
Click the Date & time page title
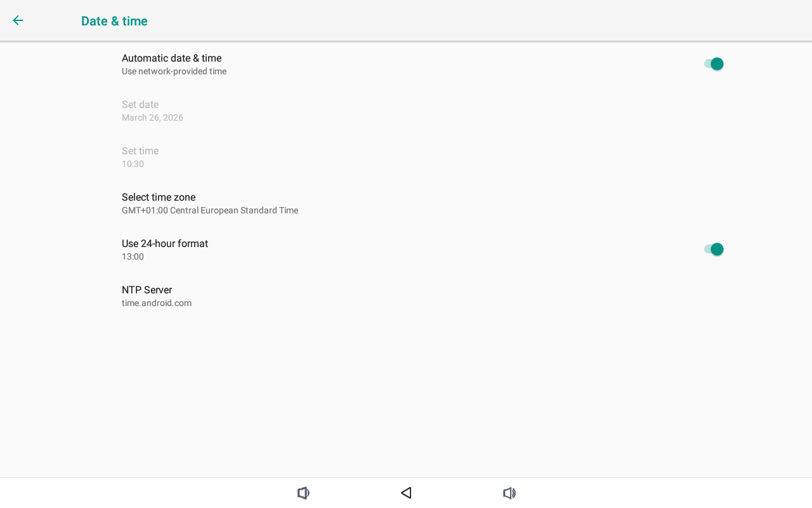(114, 21)
